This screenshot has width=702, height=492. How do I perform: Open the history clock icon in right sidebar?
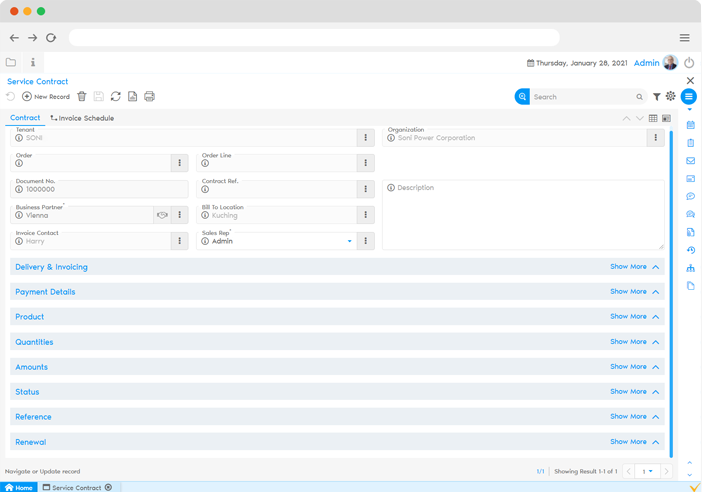[x=690, y=250]
